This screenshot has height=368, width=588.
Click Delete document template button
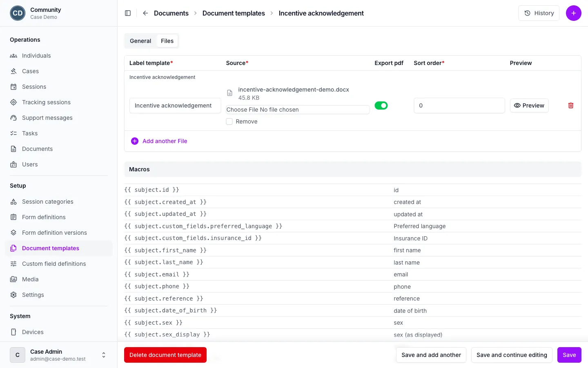[165, 355]
